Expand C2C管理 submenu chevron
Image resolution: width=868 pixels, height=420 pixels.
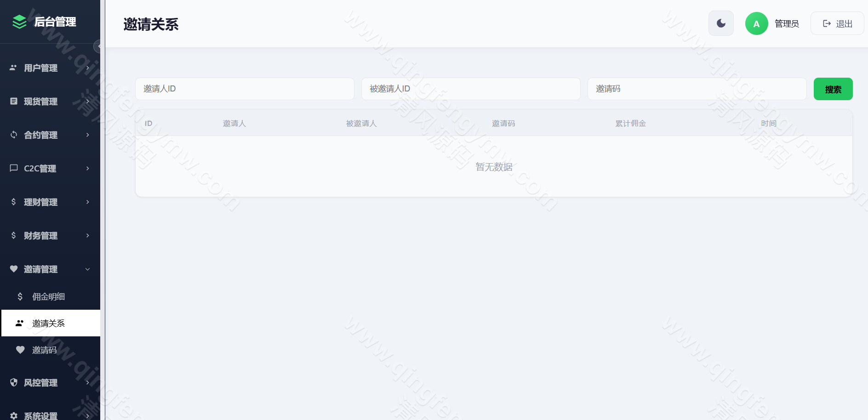pyautogui.click(x=87, y=168)
